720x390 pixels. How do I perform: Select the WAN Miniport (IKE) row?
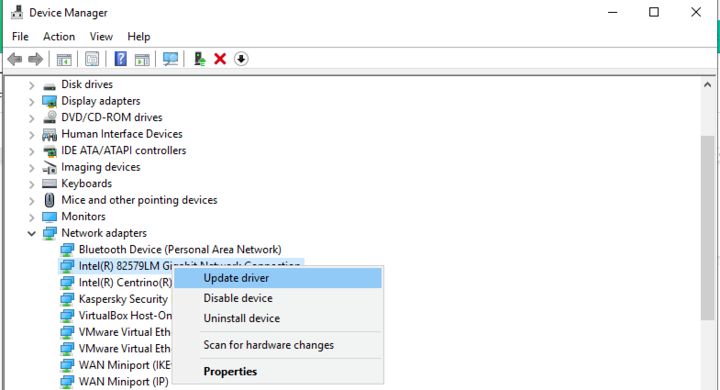point(125,365)
